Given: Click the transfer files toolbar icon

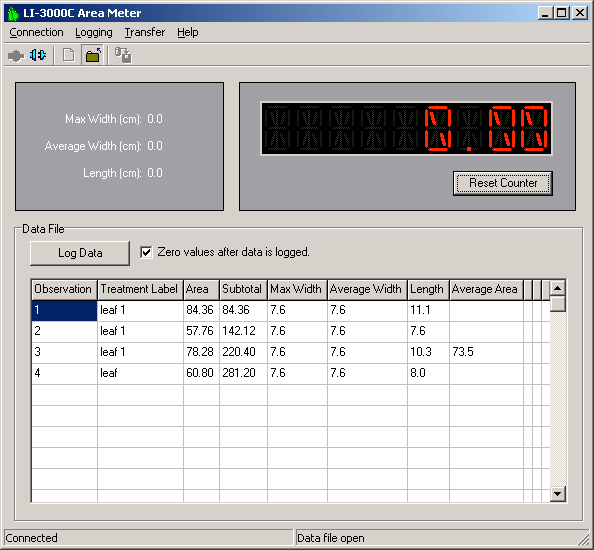Looking at the screenshot, I should tap(123, 55).
